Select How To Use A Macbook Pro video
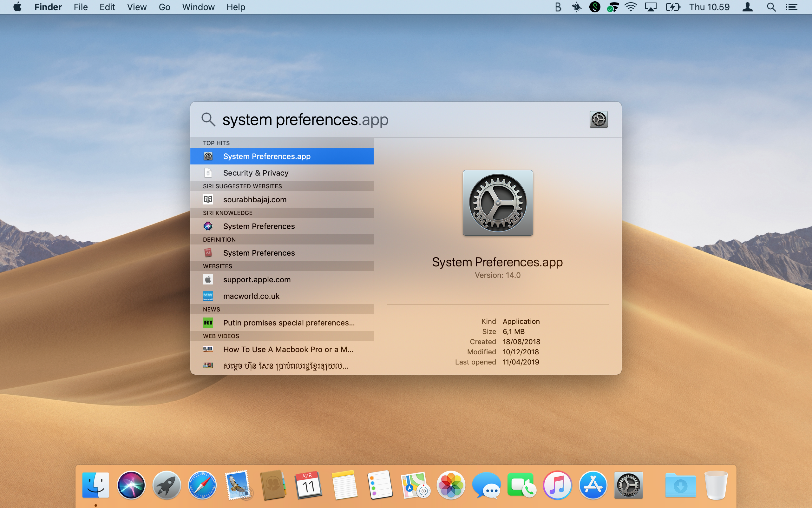Image resolution: width=812 pixels, height=508 pixels. pos(282,350)
